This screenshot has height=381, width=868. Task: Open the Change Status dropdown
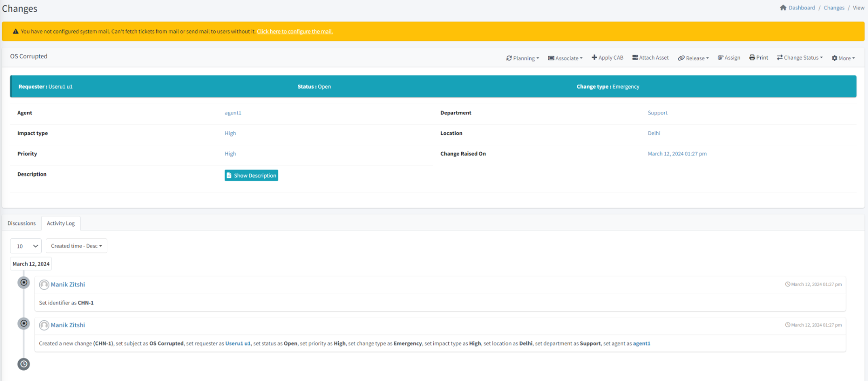click(800, 57)
